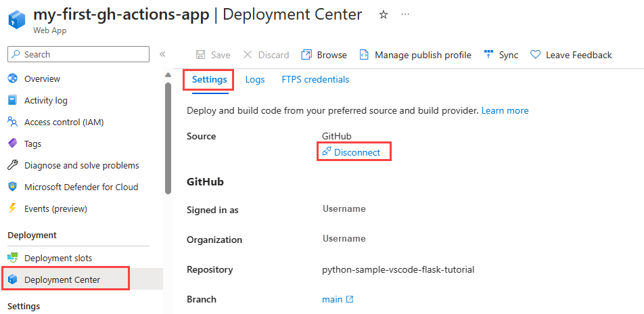This screenshot has width=644, height=314.
Task: Click the sidebar scroll up arrow
Action: 168,75
